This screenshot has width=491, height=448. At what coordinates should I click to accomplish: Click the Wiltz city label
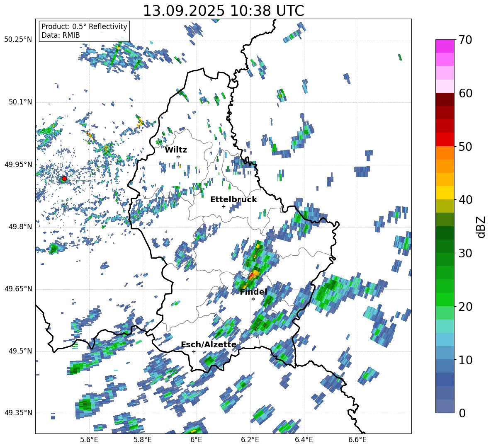[176, 150]
